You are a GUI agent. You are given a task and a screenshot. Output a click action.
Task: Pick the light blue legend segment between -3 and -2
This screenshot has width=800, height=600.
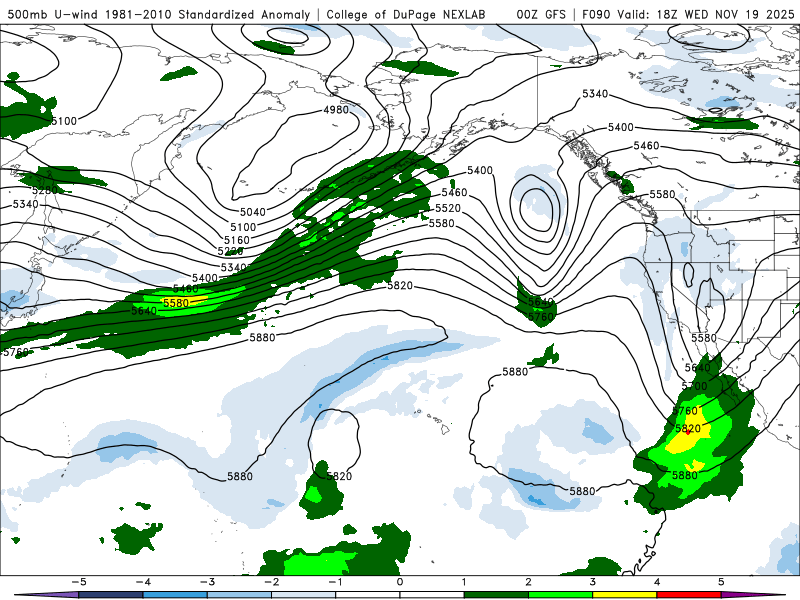tap(239, 595)
